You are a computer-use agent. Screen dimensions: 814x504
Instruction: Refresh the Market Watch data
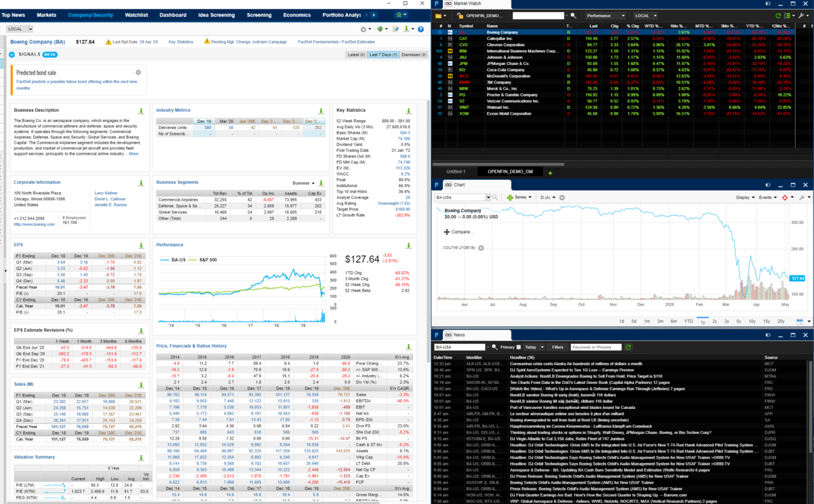(x=778, y=14)
